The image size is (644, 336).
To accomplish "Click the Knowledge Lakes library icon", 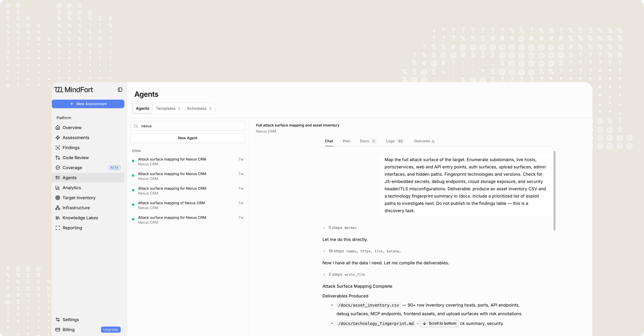I will pos(58,218).
